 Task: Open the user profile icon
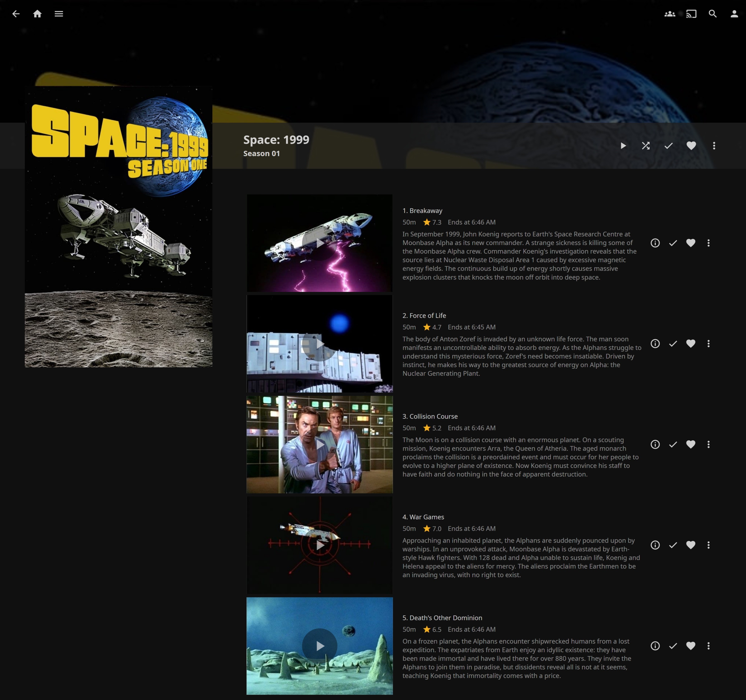[734, 14]
